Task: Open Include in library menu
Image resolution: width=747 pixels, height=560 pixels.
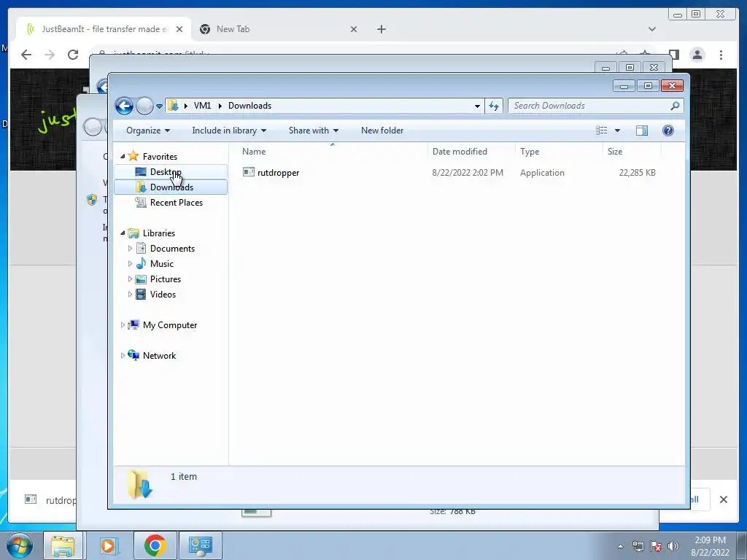Action: [x=229, y=131]
